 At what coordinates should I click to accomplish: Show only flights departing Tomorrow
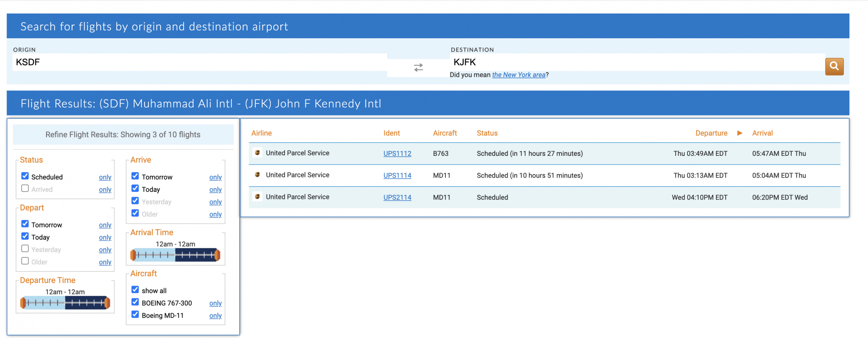click(x=105, y=225)
